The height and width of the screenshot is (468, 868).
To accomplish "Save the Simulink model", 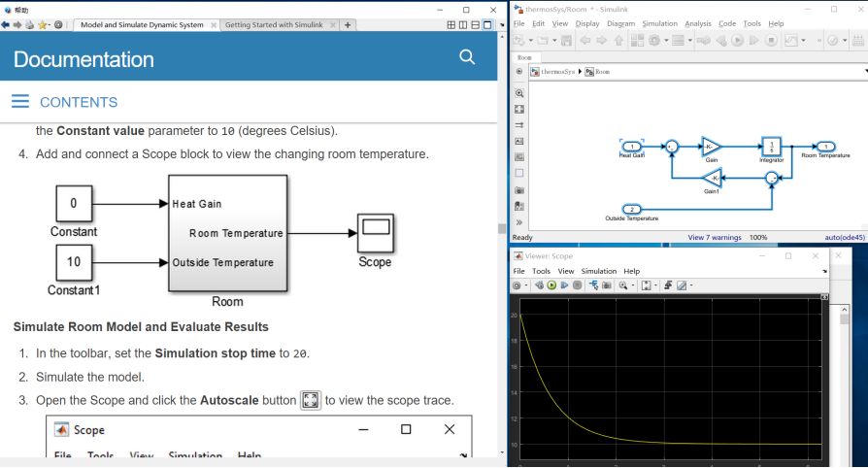I will (566, 41).
